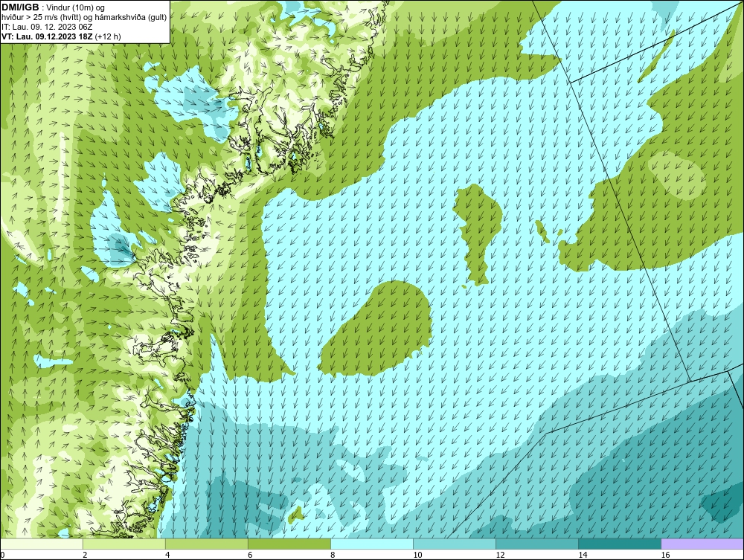744x560 pixels.
Task: Click the 12–14 m/s teal legend band
Action: 536,544
